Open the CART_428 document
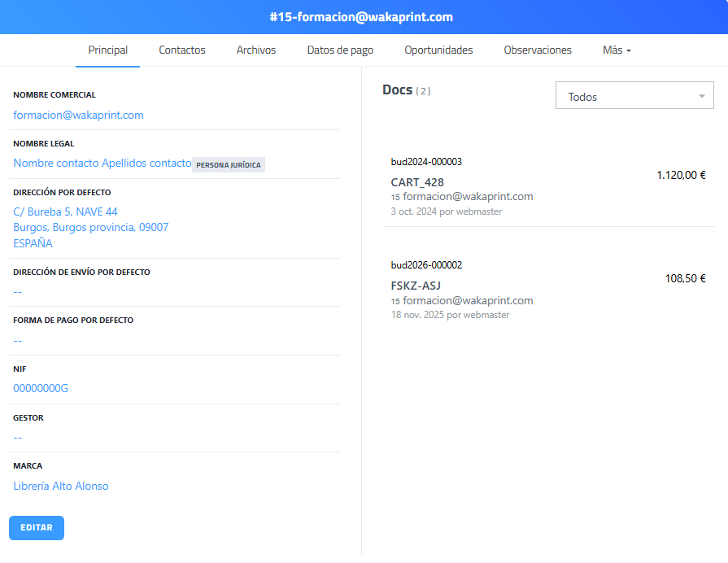Viewport: 728px width, 563px height. [417, 182]
